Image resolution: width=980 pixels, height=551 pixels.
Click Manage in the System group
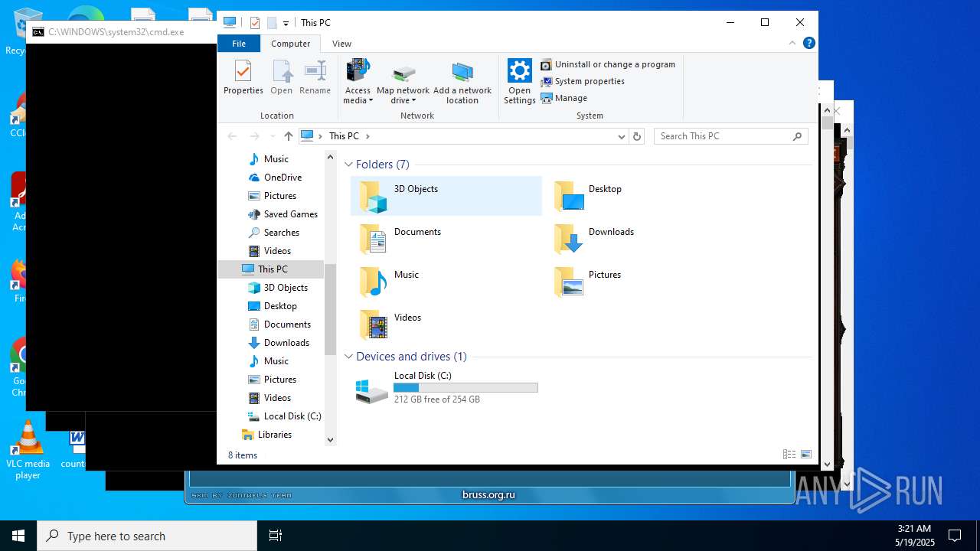(x=564, y=98)
